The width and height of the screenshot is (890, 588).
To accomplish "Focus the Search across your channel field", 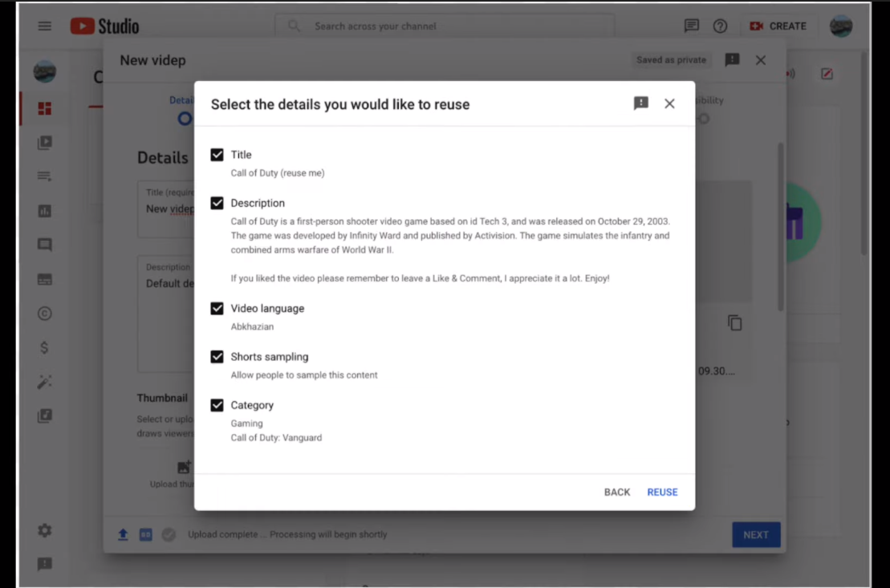I will [x=445, y=26].
